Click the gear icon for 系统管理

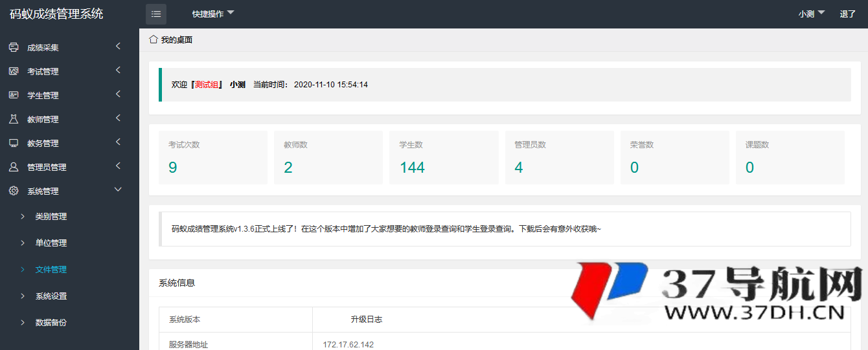point(14,191)
